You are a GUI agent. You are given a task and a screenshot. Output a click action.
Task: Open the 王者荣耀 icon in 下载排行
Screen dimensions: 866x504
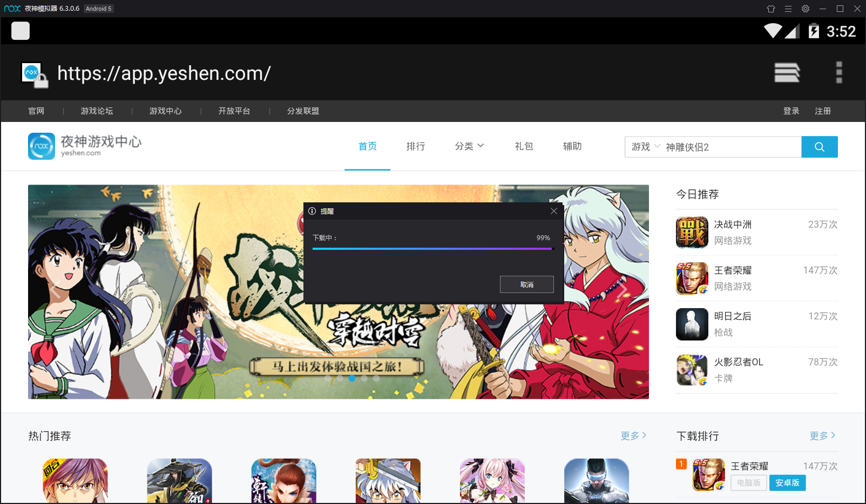(709, 475)
